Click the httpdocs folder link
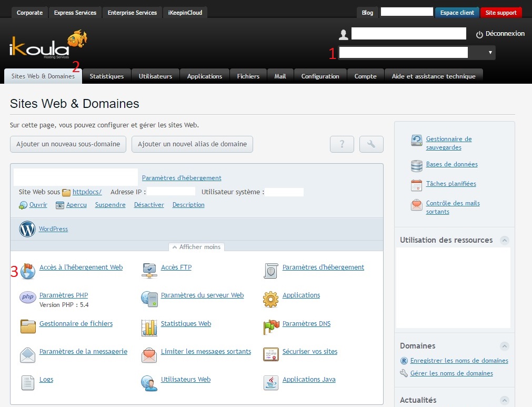 click(87, 192)
